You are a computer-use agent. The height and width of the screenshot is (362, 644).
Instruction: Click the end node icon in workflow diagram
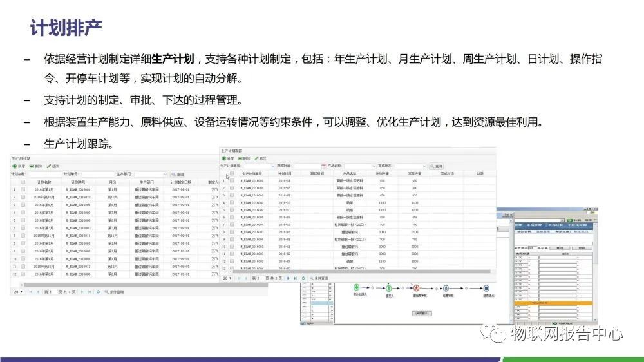[x=486, y=288]
